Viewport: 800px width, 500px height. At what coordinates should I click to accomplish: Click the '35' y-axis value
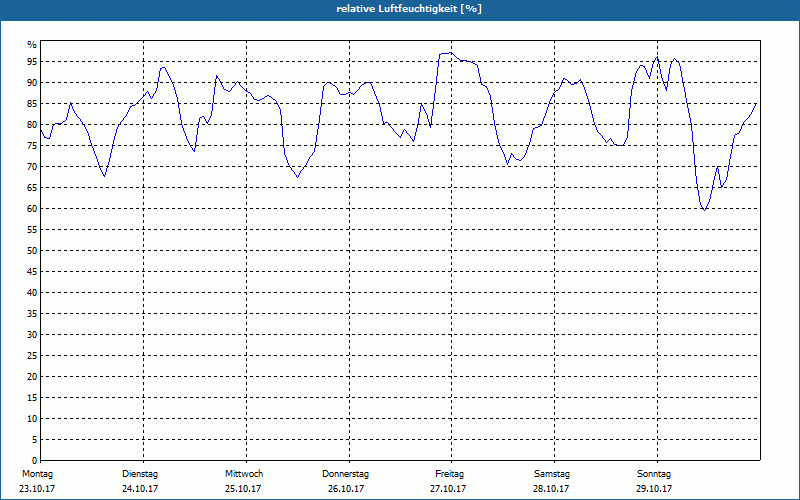pos(32,314)
